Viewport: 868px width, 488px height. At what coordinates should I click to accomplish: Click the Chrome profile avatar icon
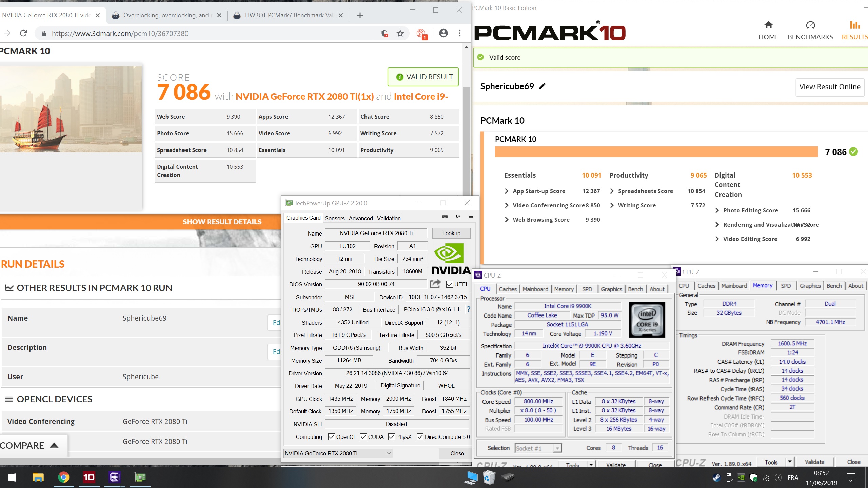pyautogui.click(x=443, y=33)
